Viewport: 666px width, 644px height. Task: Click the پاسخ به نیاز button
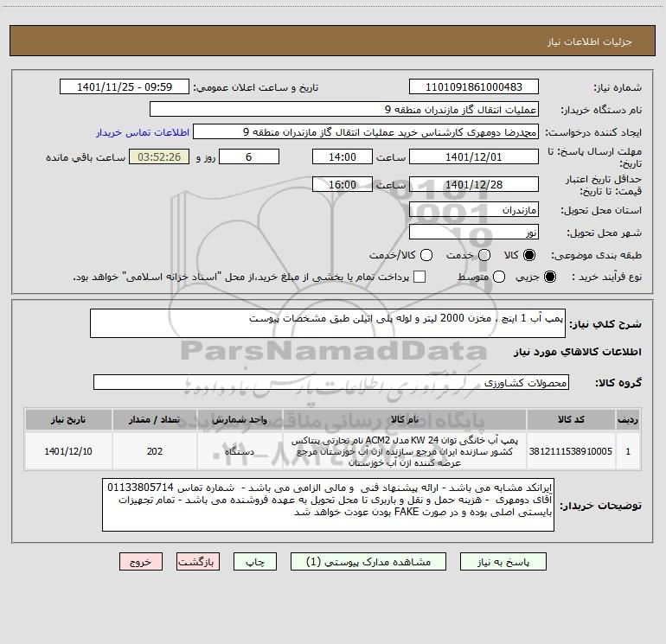click(x=503, y=562)
